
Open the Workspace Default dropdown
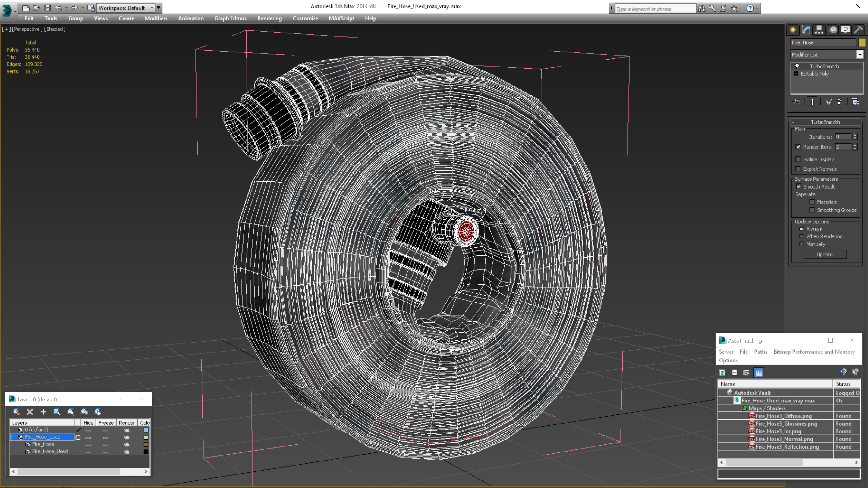pos(152,8)
